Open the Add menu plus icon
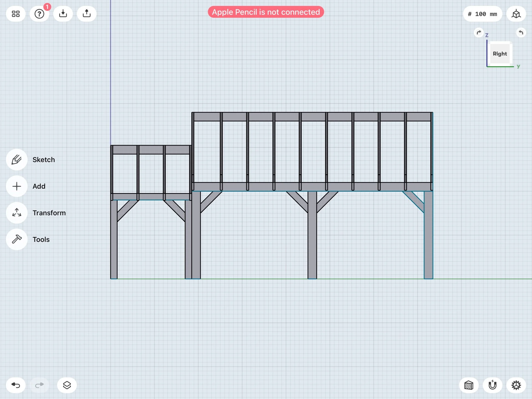Viewport: 532px width, 399px height. [17, 186]
